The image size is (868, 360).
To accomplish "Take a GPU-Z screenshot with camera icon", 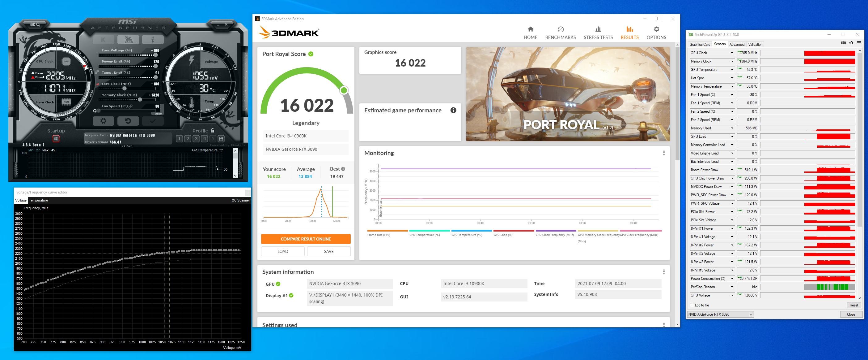I will coord(843,43).
